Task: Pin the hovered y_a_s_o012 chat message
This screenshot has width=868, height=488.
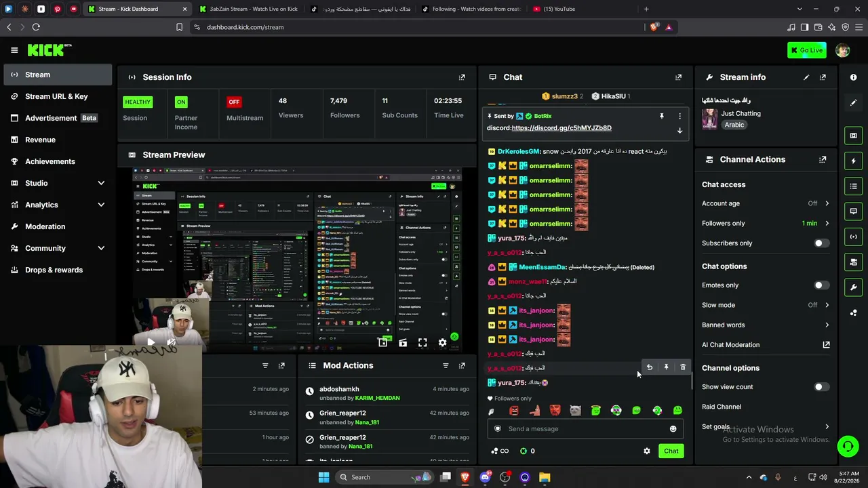Action: 666,367
